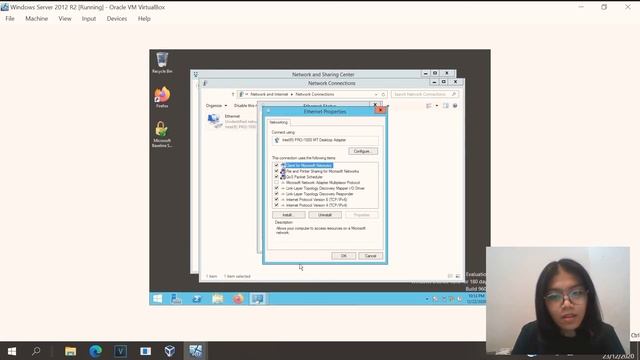Click the change view icon in Network Connections
Image resolution: width=640 pixels, height=360 pixels.
coord(429,106)
